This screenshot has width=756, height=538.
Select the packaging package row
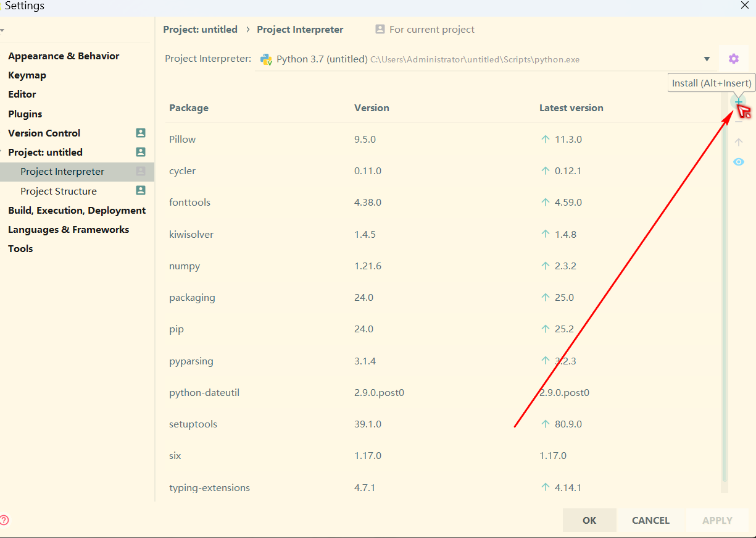coord(442,297)
